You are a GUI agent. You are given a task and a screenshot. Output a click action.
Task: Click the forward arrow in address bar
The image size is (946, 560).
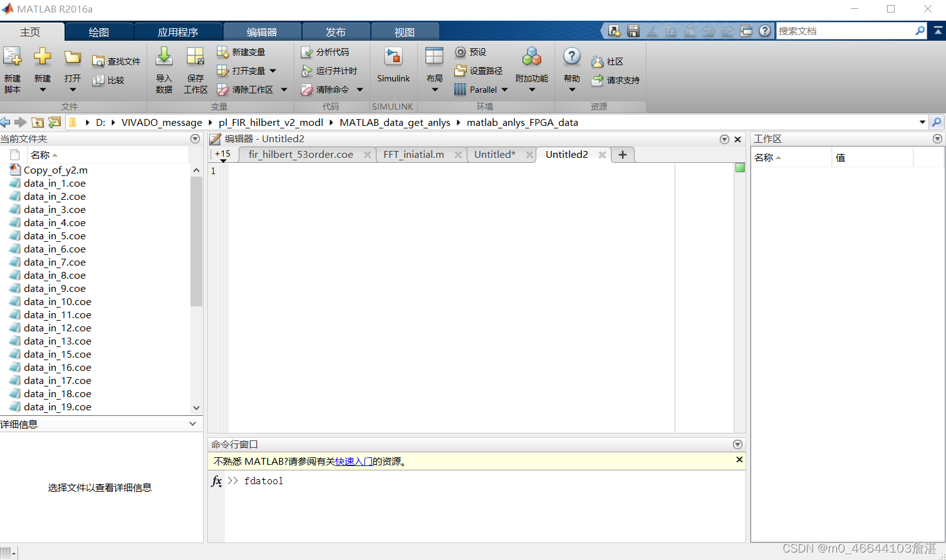pos(21,122)
